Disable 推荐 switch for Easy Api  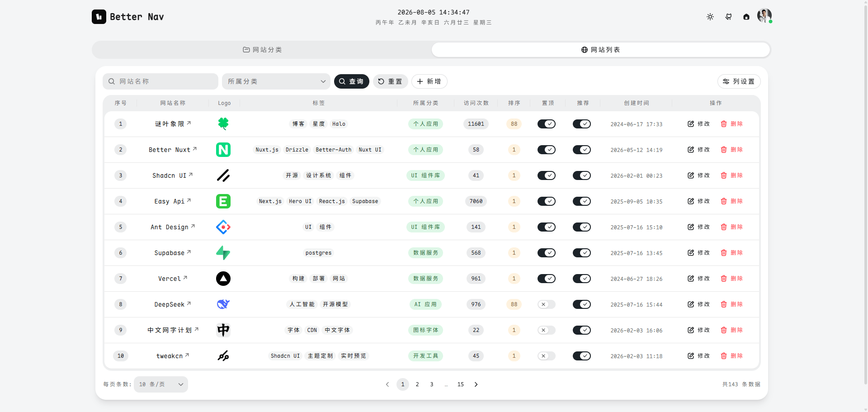click(x=582, y=201)
